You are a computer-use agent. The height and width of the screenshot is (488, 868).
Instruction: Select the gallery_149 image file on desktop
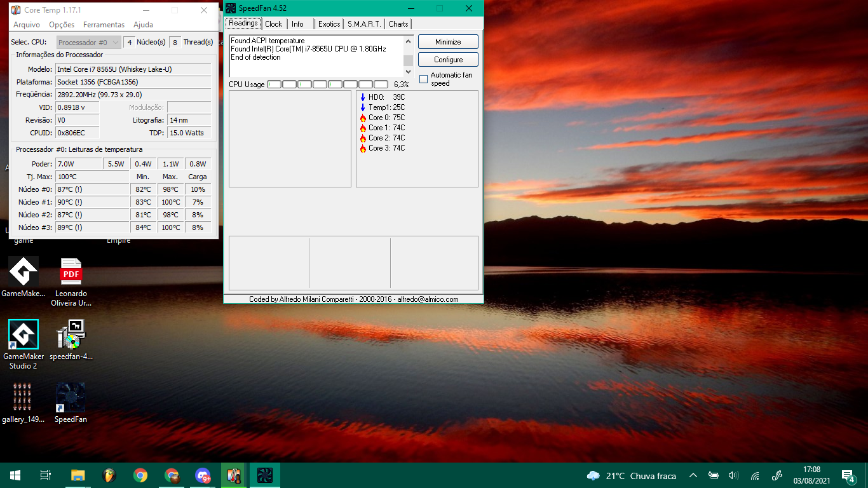[x=24, y=403]
